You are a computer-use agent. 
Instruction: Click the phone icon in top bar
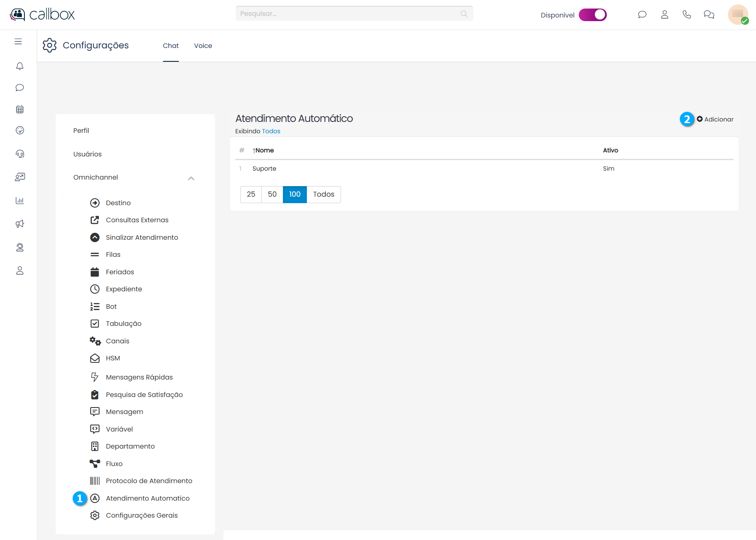click(686, 15)
